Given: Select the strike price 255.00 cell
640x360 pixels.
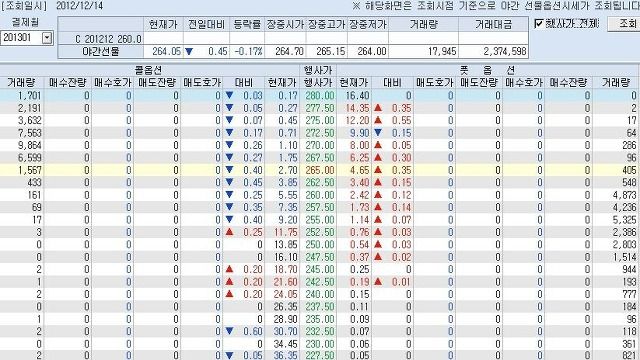Looking at the screenshot, I should tap(319, 220).
